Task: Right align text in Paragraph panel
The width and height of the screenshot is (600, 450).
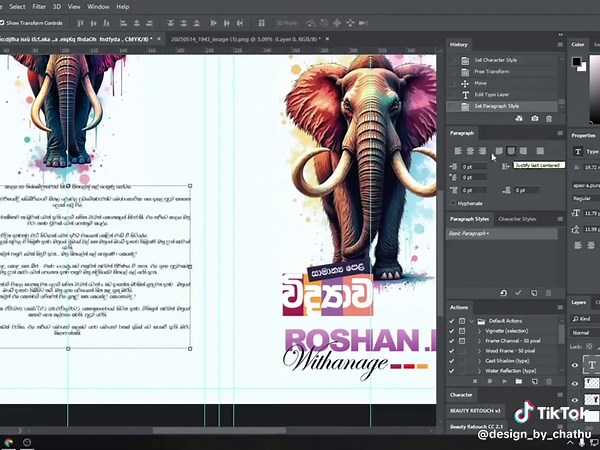Action: [483, 151]
